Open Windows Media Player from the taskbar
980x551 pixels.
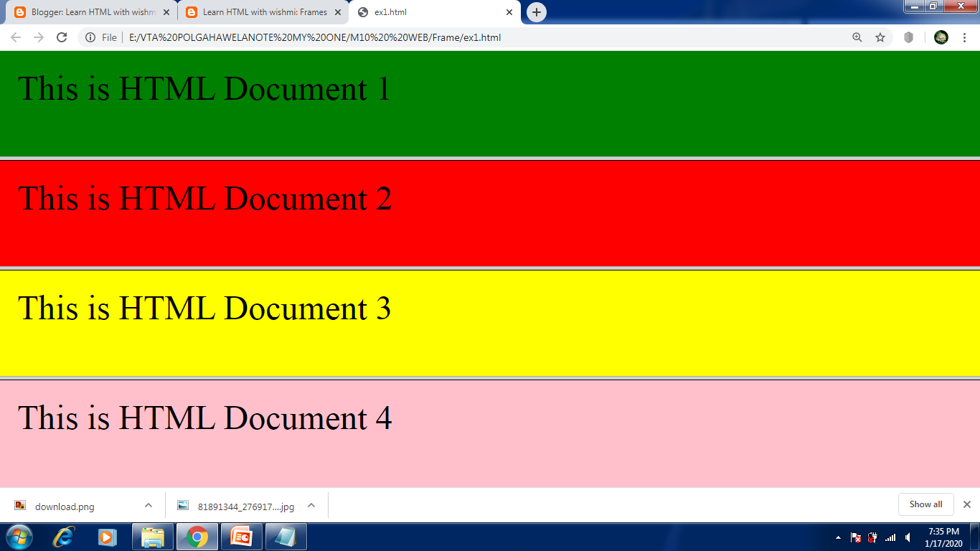108,536
